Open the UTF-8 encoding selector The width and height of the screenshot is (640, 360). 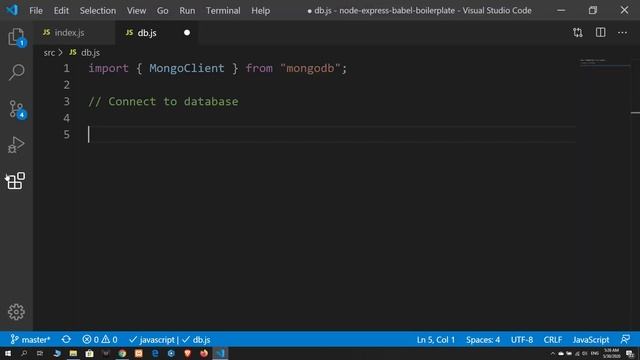tap(522, 339)
